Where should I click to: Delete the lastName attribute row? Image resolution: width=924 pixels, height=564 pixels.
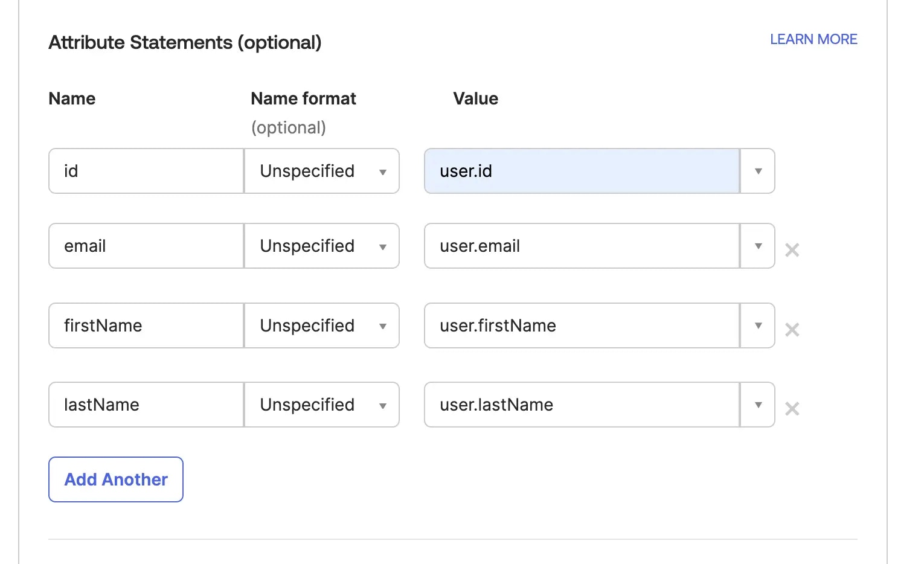(792, 409)
